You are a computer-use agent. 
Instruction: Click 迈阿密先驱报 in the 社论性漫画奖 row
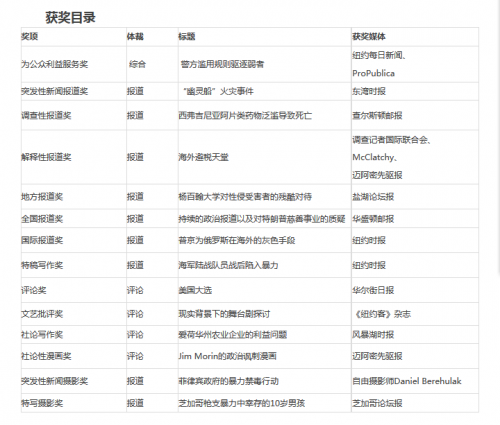[x=377, y=356]
